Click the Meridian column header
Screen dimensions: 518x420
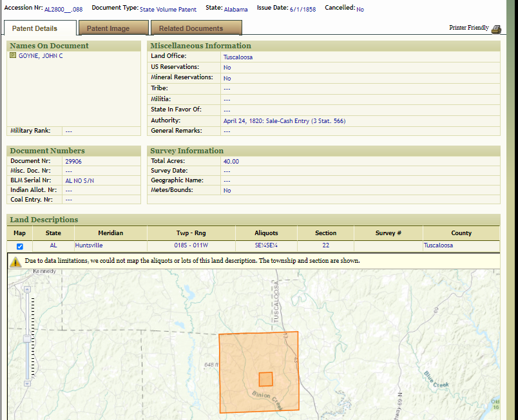tap(110, 233)
